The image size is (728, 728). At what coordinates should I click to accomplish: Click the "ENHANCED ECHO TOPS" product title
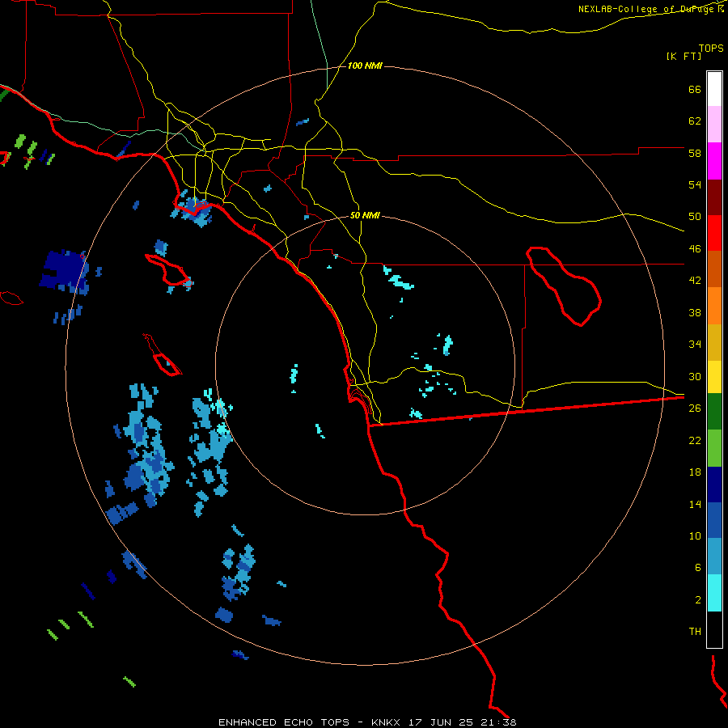tap(284, 722)
